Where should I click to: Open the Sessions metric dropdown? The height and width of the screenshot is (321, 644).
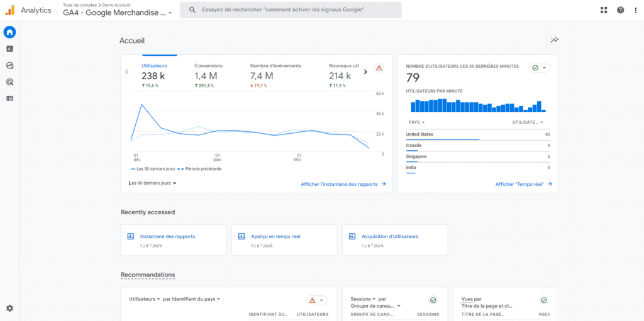click(x=364, y=299)
